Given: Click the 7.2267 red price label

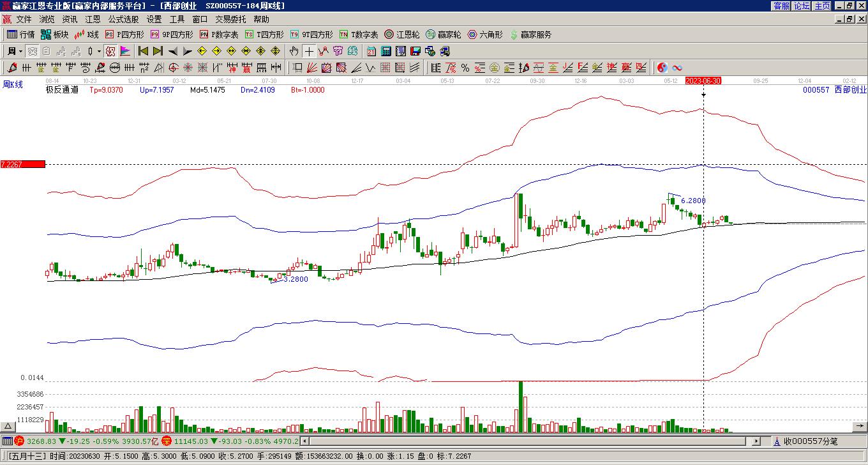Looking at the screenshot, I should 23,164.
